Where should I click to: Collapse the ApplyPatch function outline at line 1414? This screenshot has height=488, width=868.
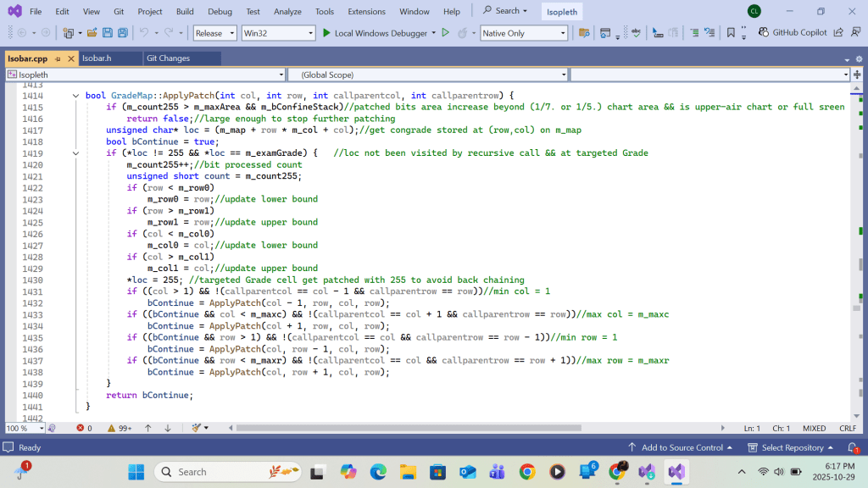point(76,96)
